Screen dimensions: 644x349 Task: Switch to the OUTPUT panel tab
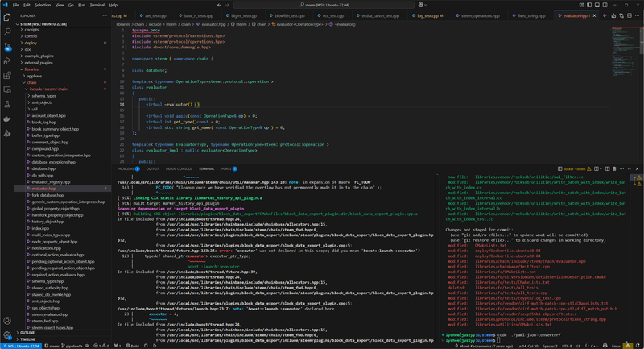click(x=152, y=169)
